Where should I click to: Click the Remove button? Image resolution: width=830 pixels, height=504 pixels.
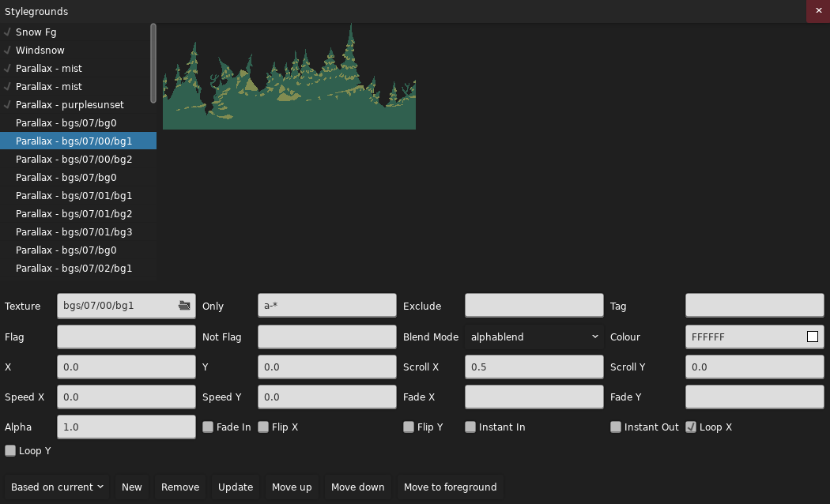click(180, 487)
